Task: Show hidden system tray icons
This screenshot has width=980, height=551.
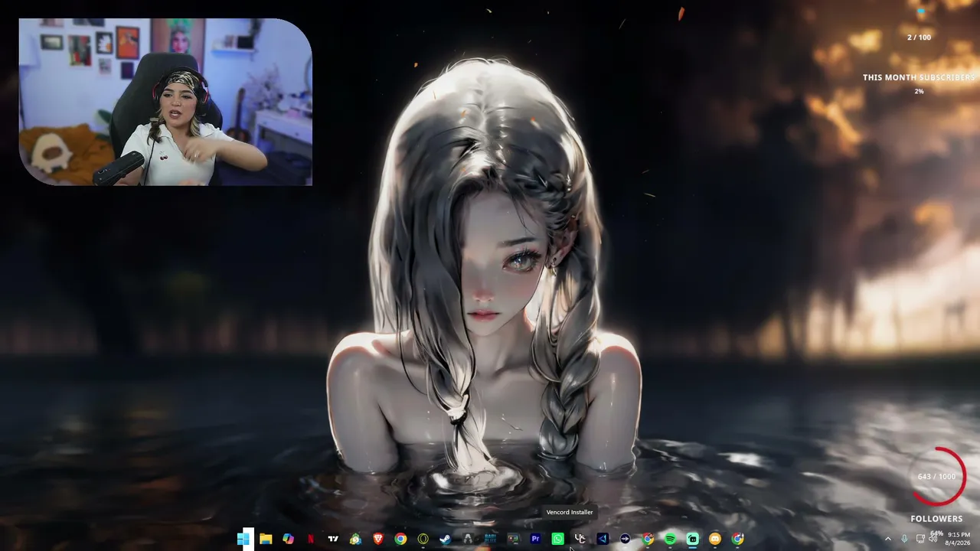Action: point(888,539)
